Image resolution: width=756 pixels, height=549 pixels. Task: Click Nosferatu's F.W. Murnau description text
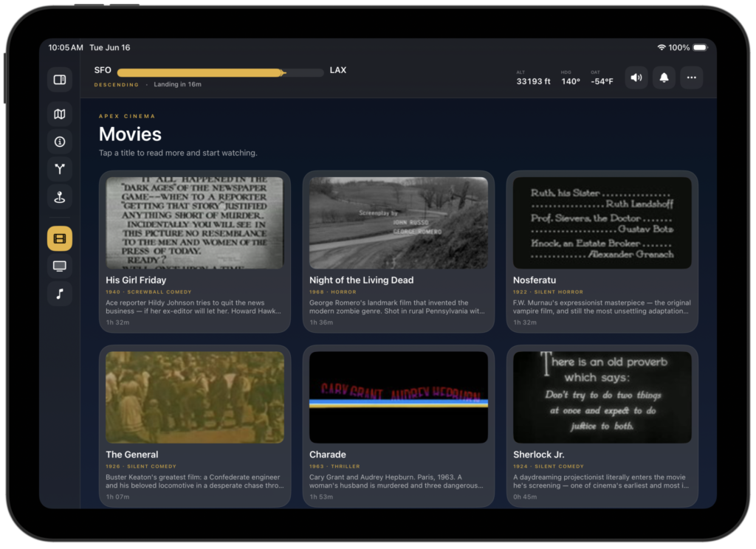(x=602, y=307)
